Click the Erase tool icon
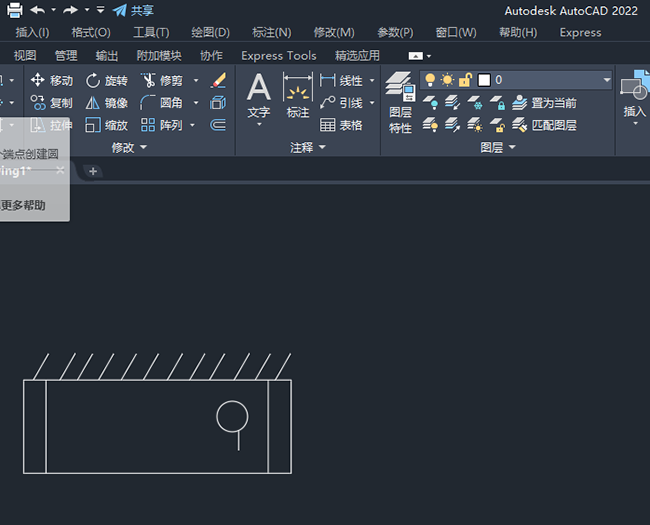Viewport: 650px width, 525px height. (218, 80)
